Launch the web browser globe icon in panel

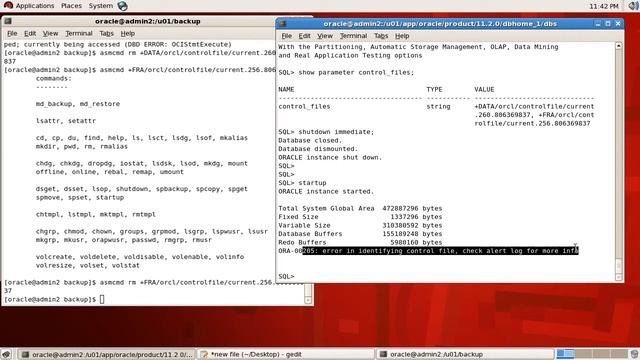pyautogui.click(x=122, y=6)
